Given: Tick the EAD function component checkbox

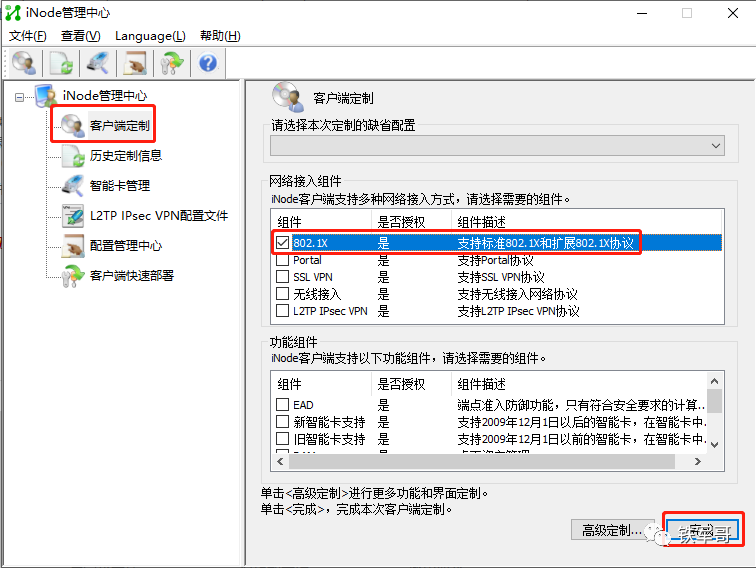Looking at the screenshot, I should [282, 405].
